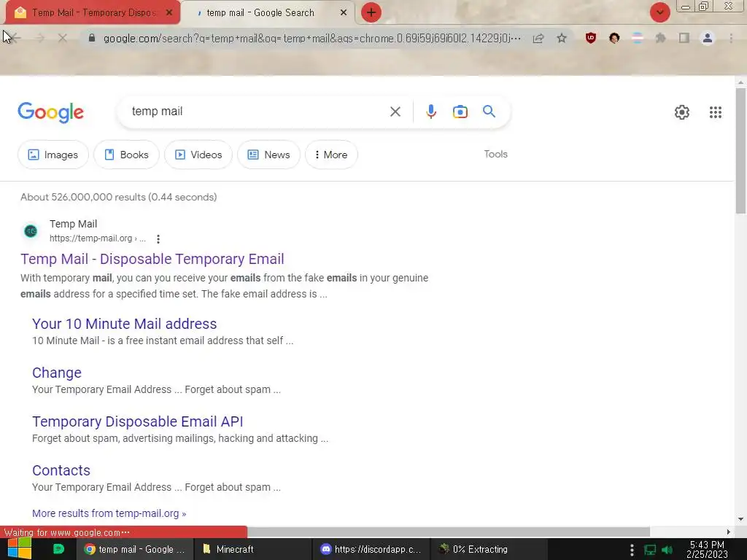Expand the More search filters menu
The image size is (747, 560).
331,155
